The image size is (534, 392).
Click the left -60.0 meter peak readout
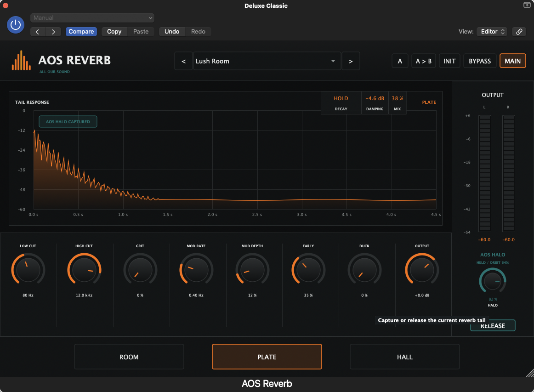click(x=484, y=240)
